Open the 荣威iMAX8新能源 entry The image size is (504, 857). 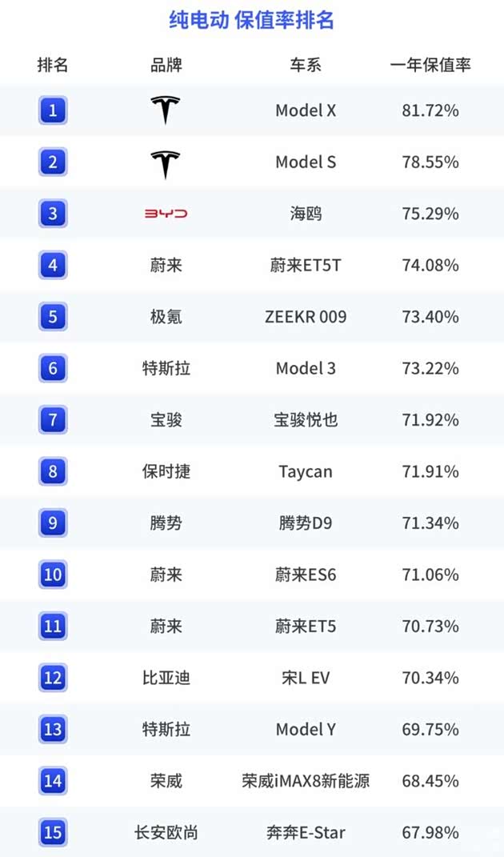(x=306, y=780)
